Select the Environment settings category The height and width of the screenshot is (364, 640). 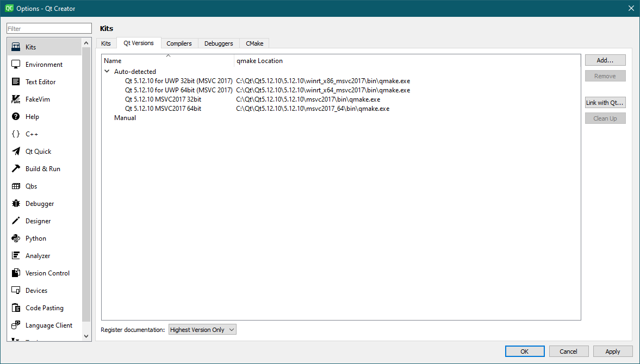click(44, 64)
